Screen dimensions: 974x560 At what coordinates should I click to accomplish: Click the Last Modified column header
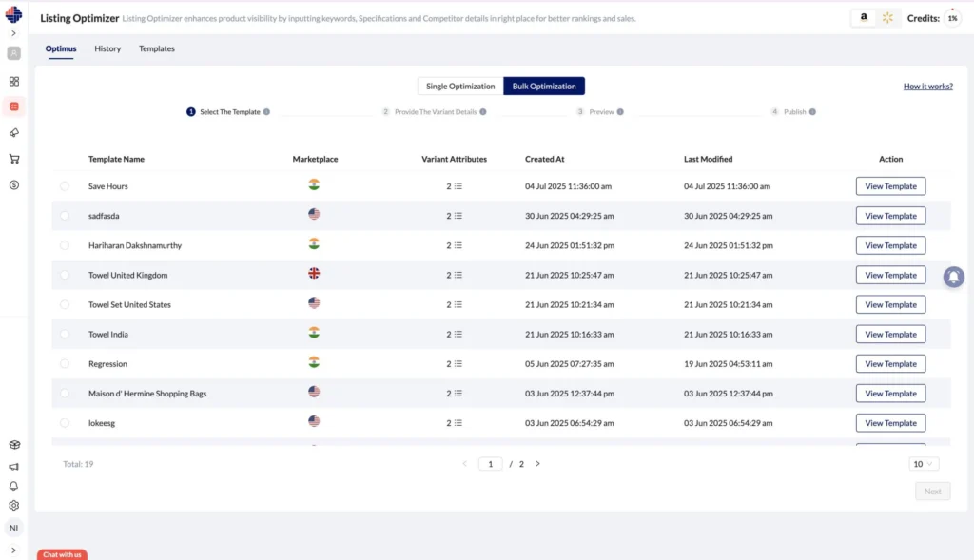(x=708, y=159)
